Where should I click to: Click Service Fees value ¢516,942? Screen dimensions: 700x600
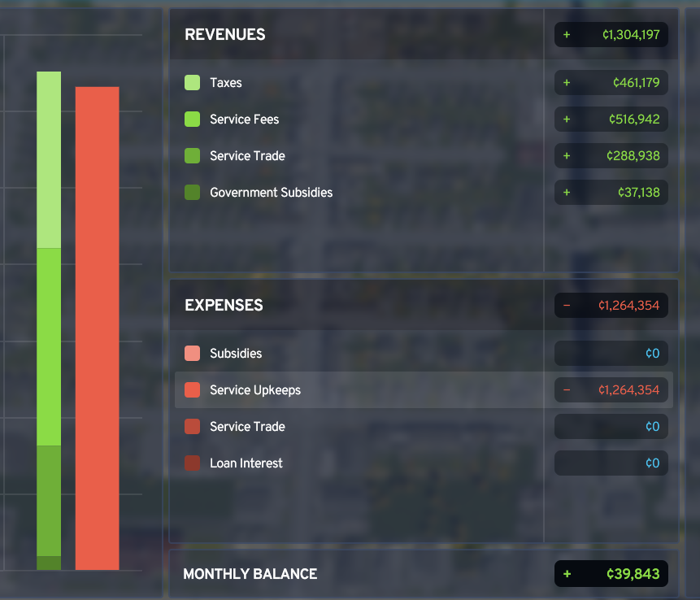[x=611, y=120]
